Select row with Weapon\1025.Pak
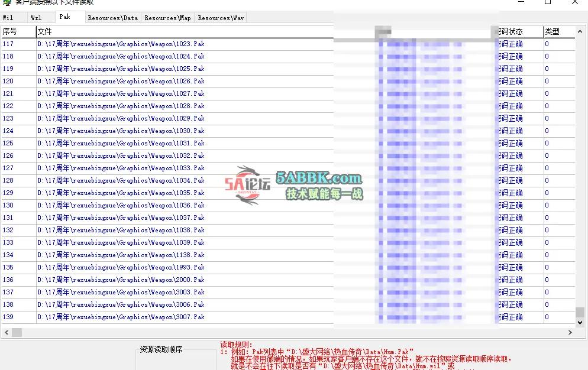Viewport: 588px width, 370px height. click(288, 69)
